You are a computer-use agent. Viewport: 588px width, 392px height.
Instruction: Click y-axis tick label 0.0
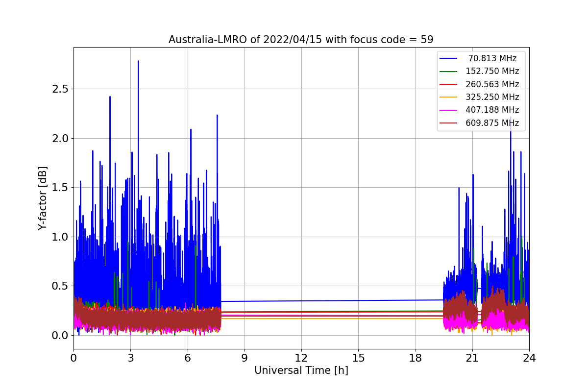coord(60,335)
